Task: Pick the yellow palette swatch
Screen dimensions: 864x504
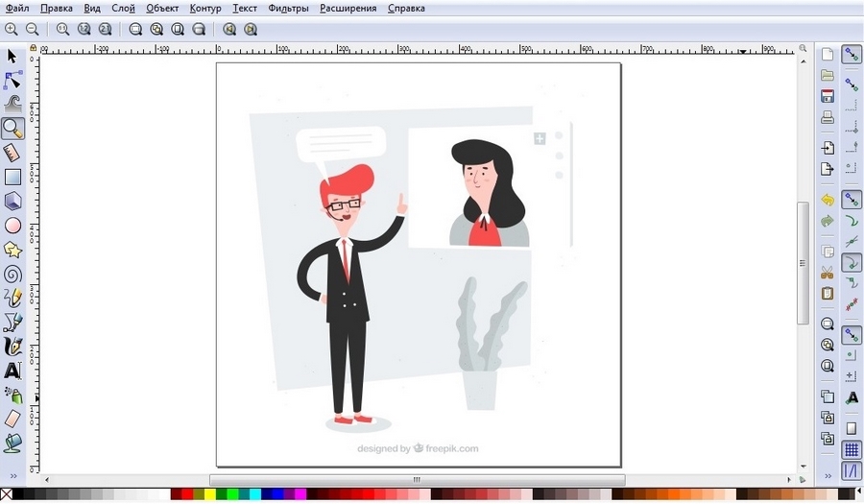Action: point(210,494)
